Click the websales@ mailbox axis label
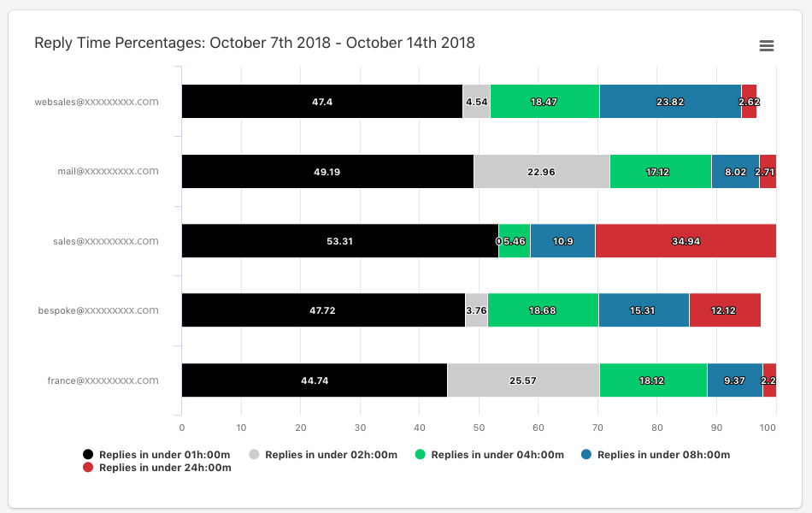 coord(97,102)
